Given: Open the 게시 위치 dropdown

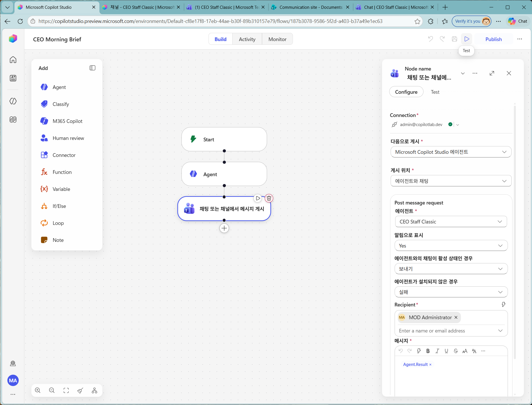Looking at the screenshot, I should click(x=451, y=181).
